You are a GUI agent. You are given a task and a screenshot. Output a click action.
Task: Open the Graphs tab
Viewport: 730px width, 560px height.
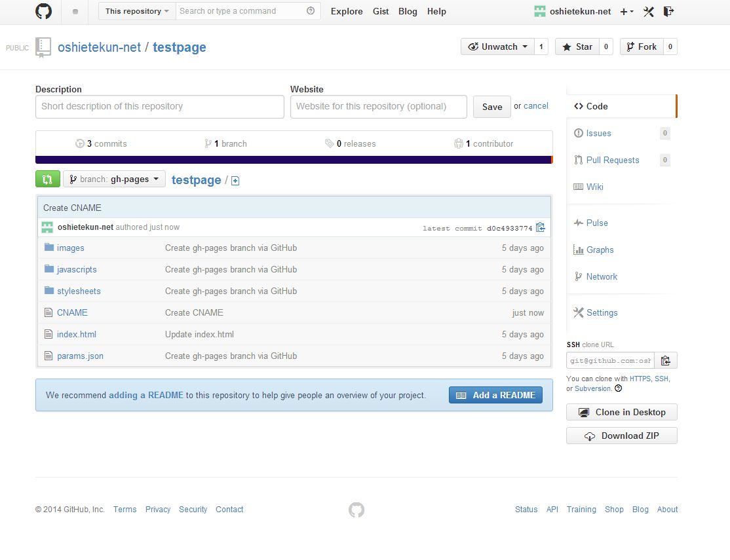click(621, 250)
